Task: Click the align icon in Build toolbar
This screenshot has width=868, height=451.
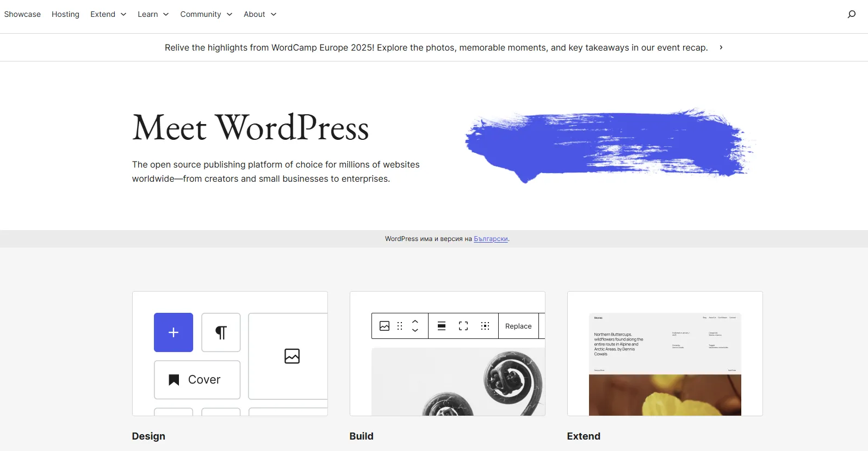Action: coord(442,326)
